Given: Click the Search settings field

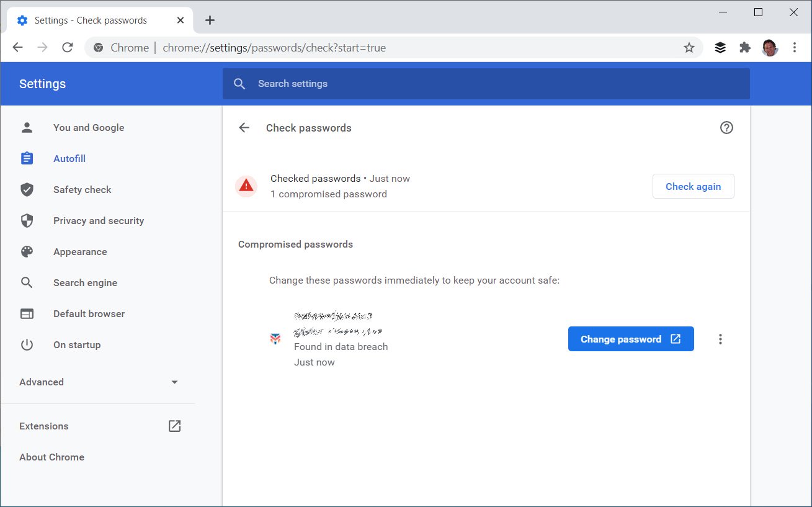Looking at the screenshot, I should coord(486,84).
